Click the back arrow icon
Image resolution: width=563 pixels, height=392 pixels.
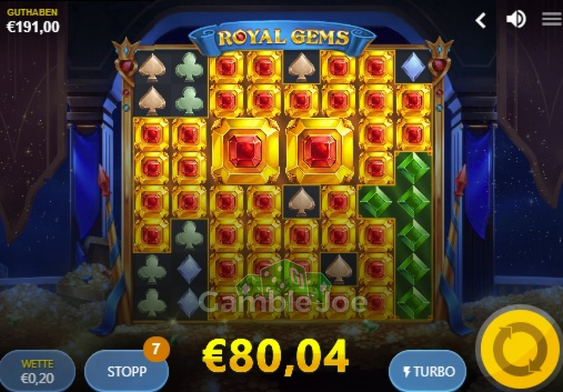coord(481,20)
